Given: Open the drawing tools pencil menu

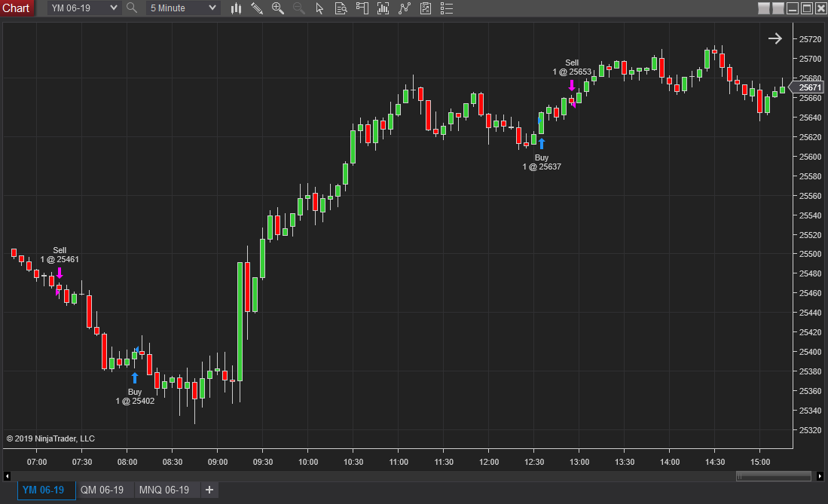Looking at the screenshot, I should 257,8.
